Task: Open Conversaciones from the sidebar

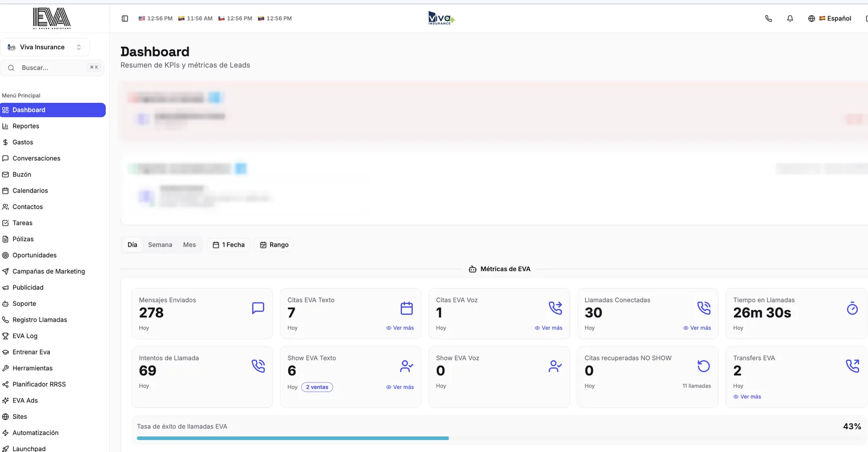Action: (53, 158)
